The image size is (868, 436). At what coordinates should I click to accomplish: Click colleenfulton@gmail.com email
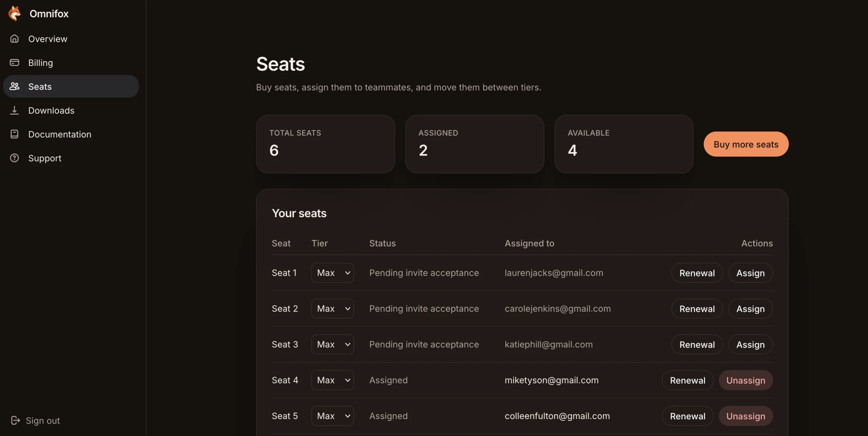pos(557,416)
